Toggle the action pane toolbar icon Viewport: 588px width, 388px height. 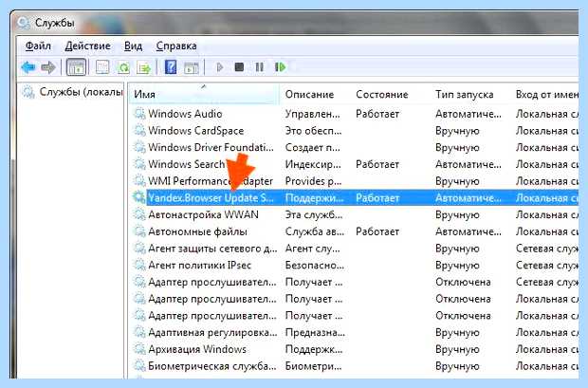click(192, 67)
